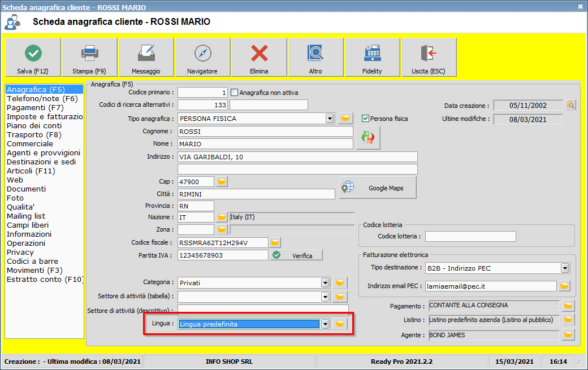Uncheck the Persona fisica checkbox

click(365, 119)
